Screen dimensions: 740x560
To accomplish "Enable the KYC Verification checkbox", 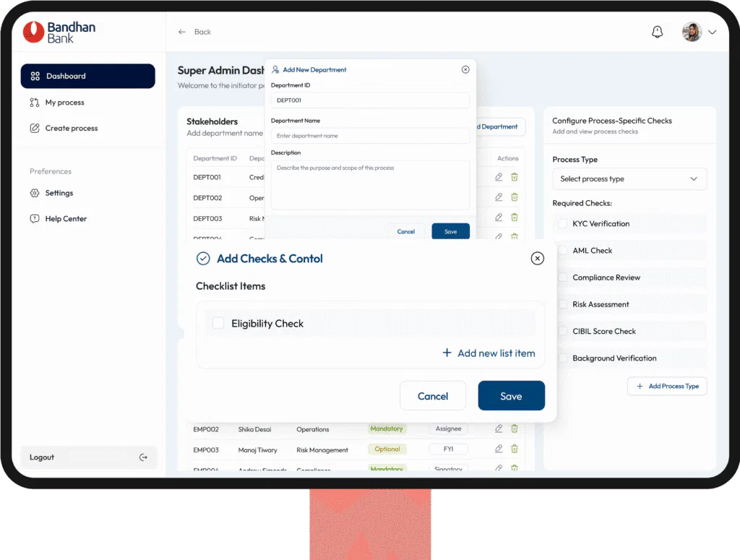I will point(562,223).
